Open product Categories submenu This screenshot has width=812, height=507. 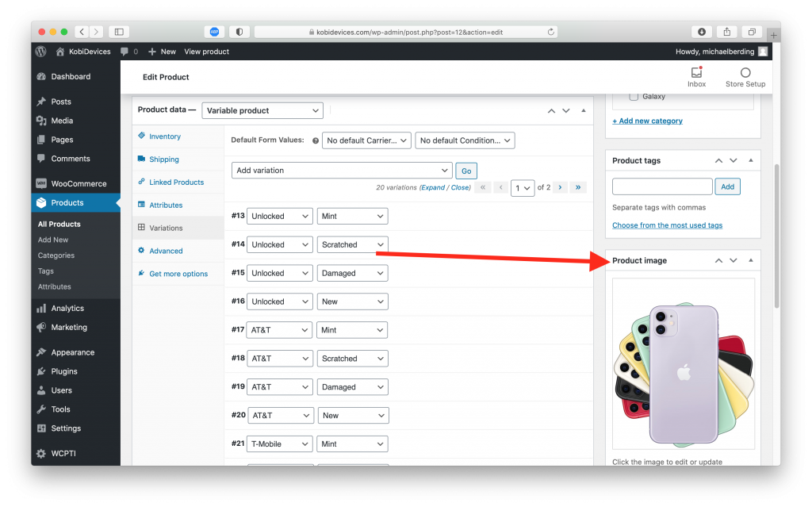click(x=56, y=255)
